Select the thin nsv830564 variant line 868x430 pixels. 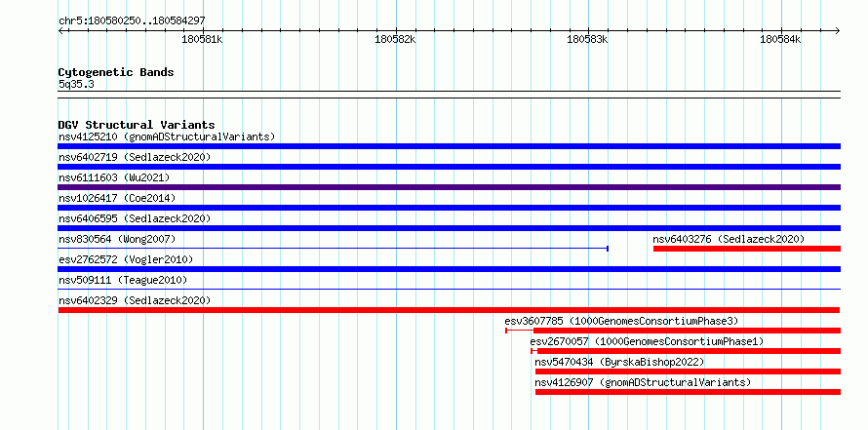(334, 249)
